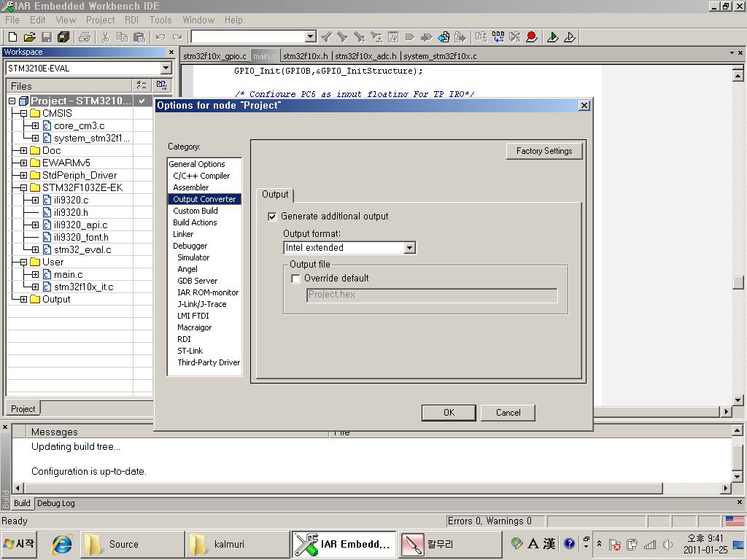This screenshot has width=747, height=560.
Task: Click the Cut scissors toolbar icon
Action: coord(105,36)
